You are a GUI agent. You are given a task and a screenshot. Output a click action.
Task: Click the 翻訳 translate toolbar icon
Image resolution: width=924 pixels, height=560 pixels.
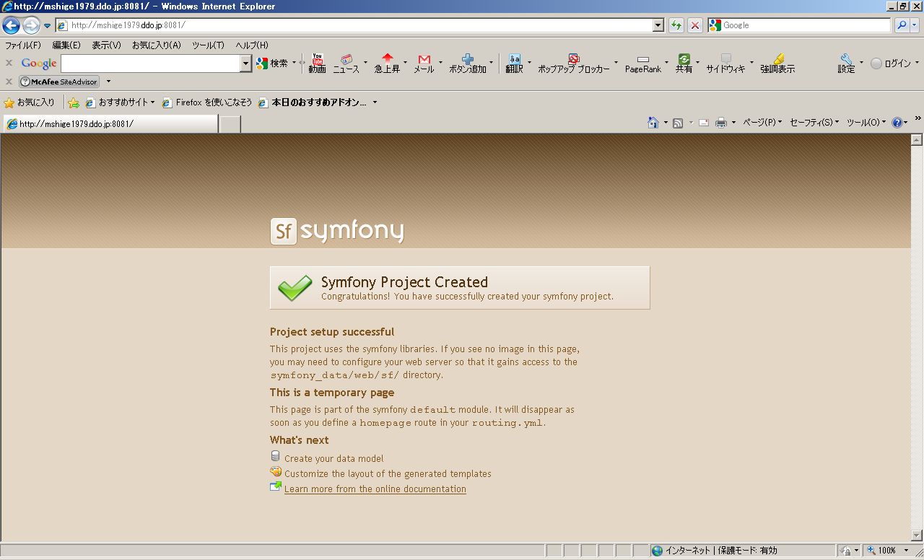[x=514, y=64]
